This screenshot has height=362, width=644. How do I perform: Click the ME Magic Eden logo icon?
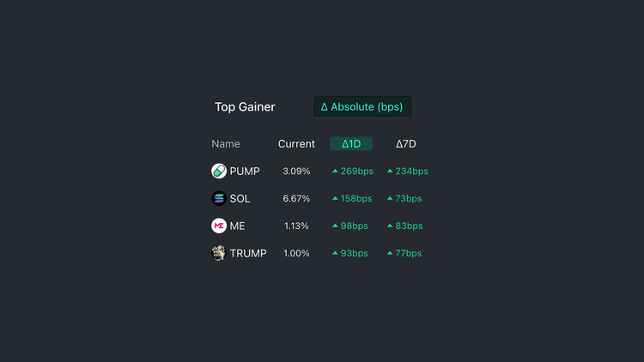click(219, 226)
